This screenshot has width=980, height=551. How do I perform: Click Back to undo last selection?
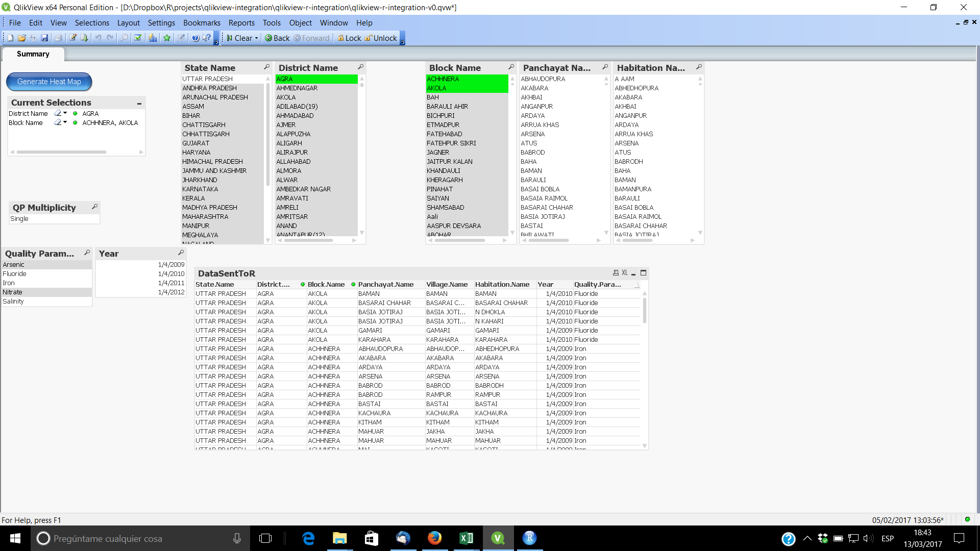click(x=276, y=38)
